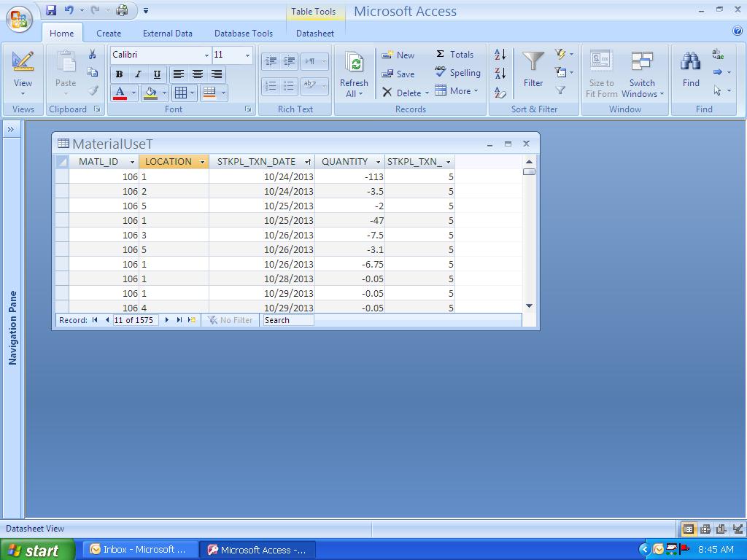Click the New record button
The height and width of the screenshot is (560, 747).
(x=398, y=55)
